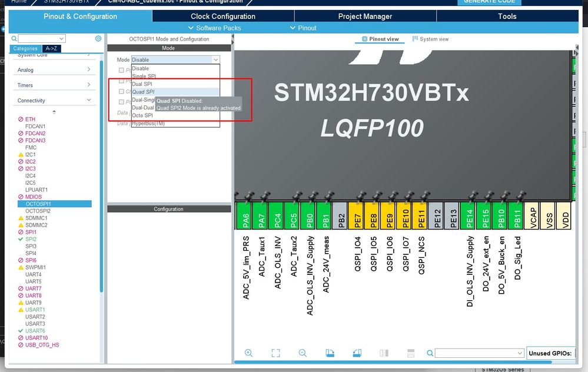Open the pin search combo box arrow
Screen dimensions: 588x372
(520, 353)
